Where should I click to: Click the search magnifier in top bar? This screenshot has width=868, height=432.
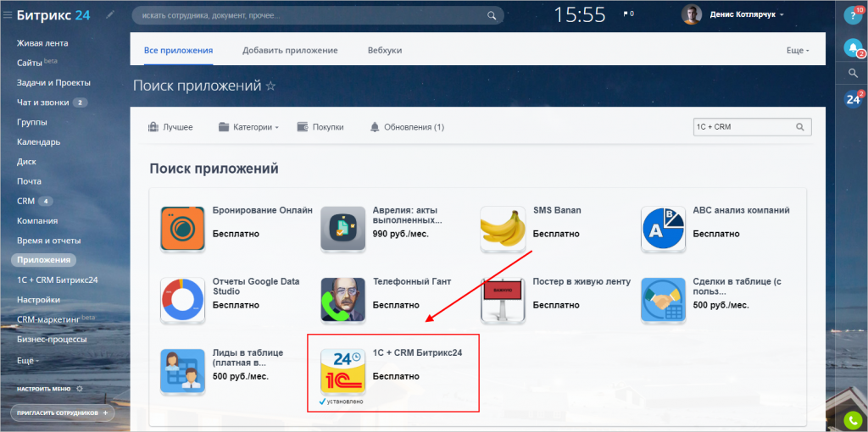[492, 15]
